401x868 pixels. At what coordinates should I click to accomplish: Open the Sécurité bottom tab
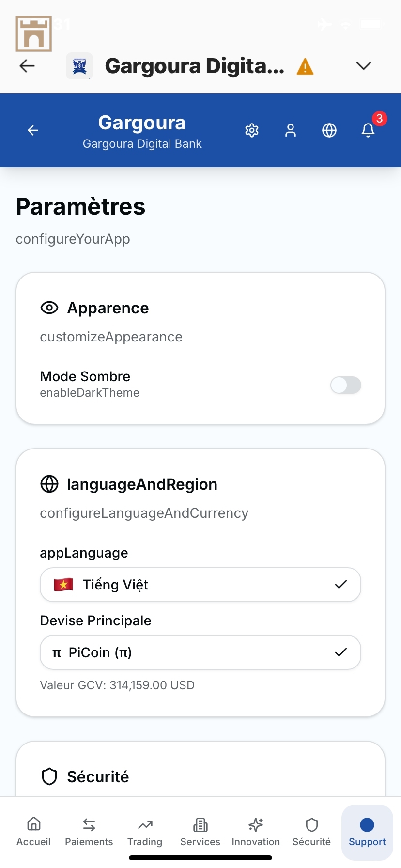pyautogui.click(x=311, y=831)
